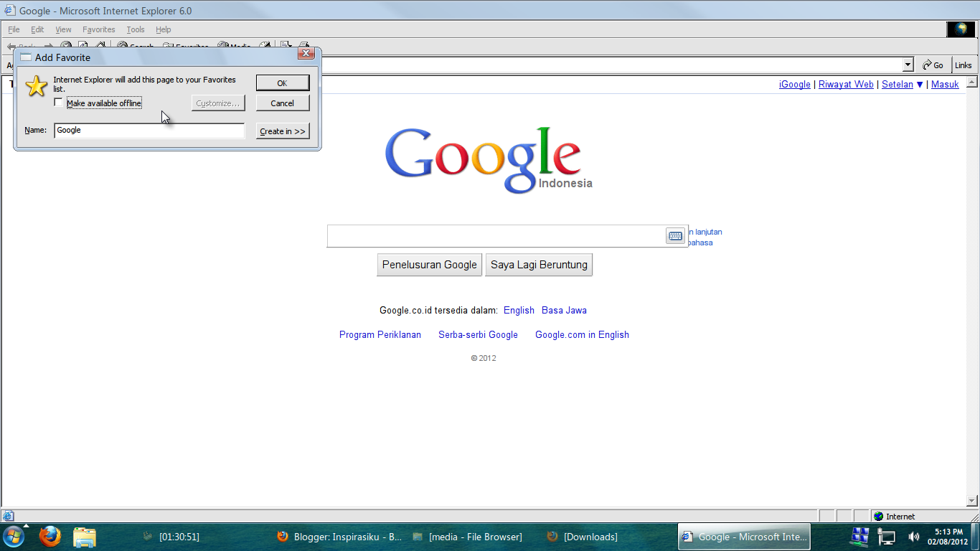This screenshot has height=551, width=980.
Task: Open the View menu
Action: coord(63,29)
